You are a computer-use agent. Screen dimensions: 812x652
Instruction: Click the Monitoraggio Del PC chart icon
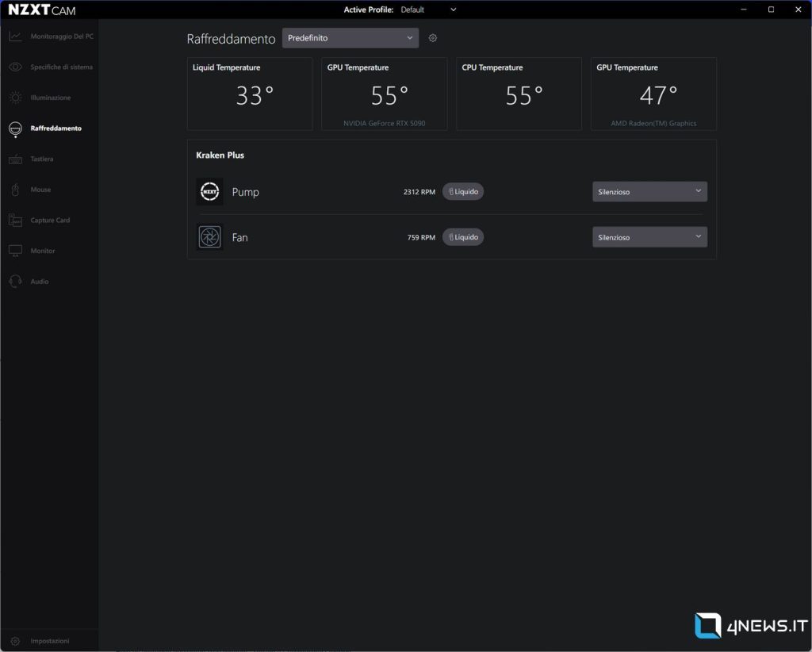click(x=15, y=36)
